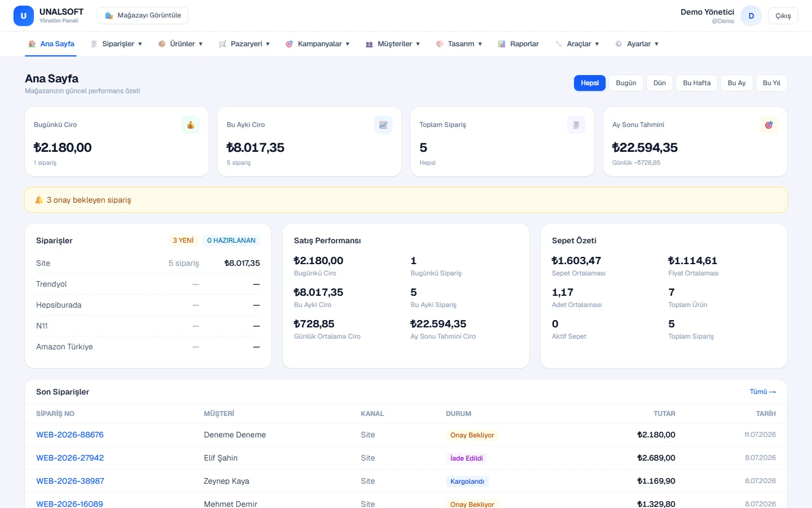Expand the Kampanyalar dropdown arrow

coord(347,44)
